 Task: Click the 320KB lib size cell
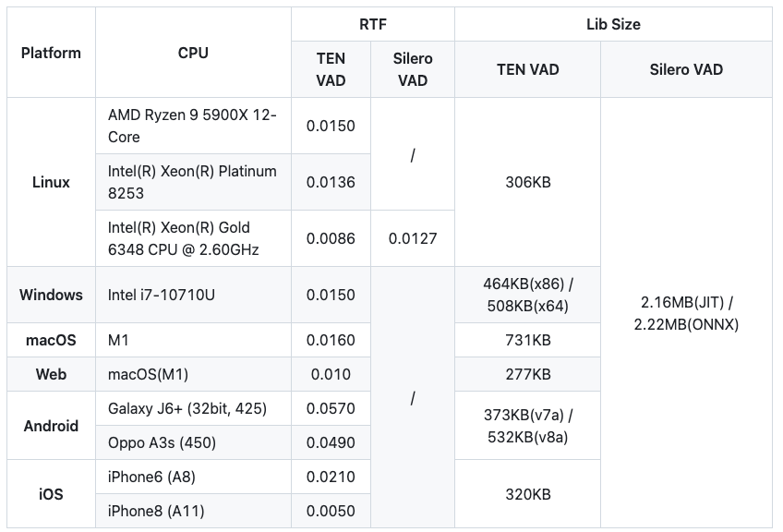point(527,494)
